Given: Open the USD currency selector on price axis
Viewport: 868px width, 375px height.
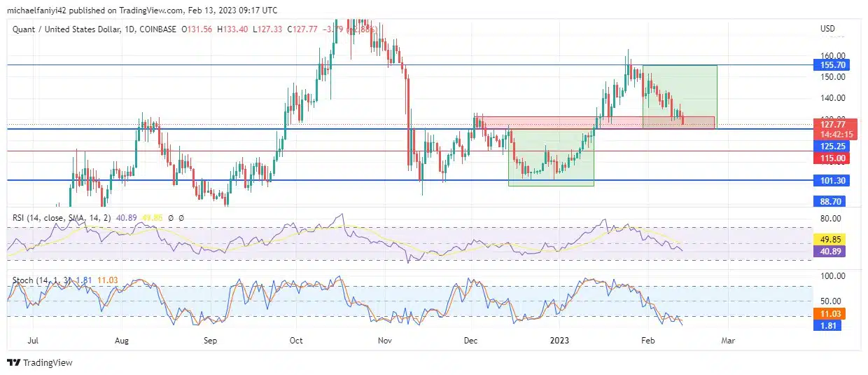Looking at the screenshot, I should [827, 29].
